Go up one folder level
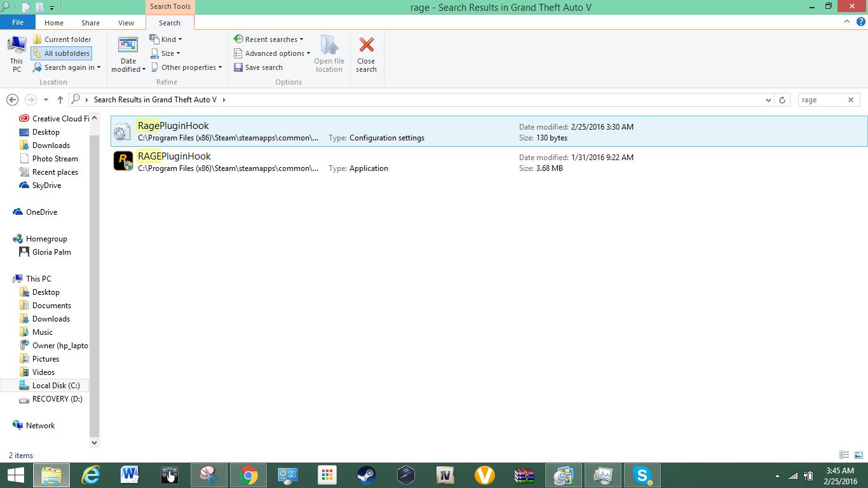The width and height of the screenshot is (868, 488). pyautogui.click(x=60, y=100)
